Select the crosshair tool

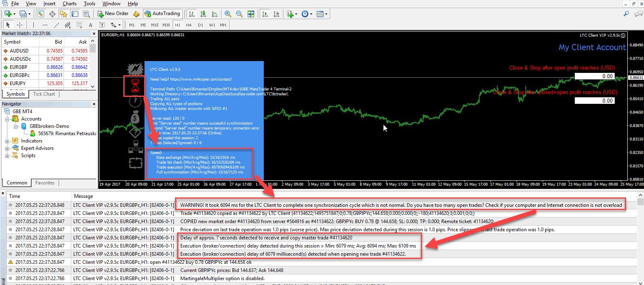click(20, 25)
